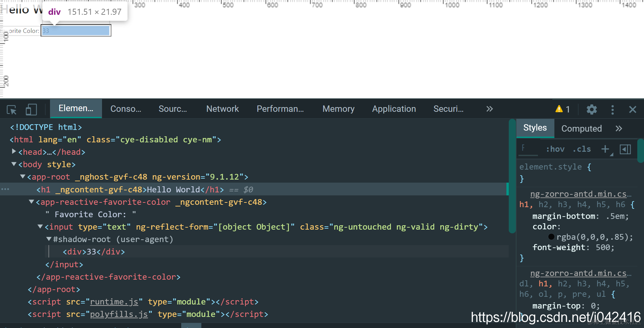Collapse the shadow-root node
This screenshot has width=644, height=328.
(x=49, y=239)
